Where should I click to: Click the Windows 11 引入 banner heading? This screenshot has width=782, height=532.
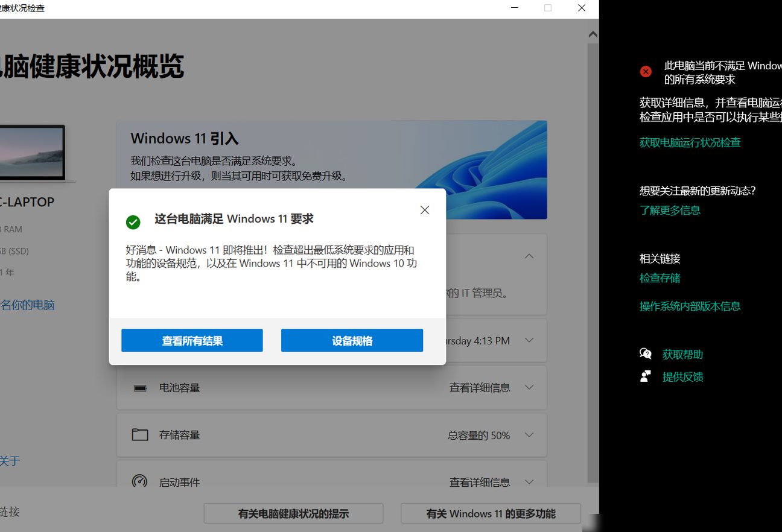point(185,139)
